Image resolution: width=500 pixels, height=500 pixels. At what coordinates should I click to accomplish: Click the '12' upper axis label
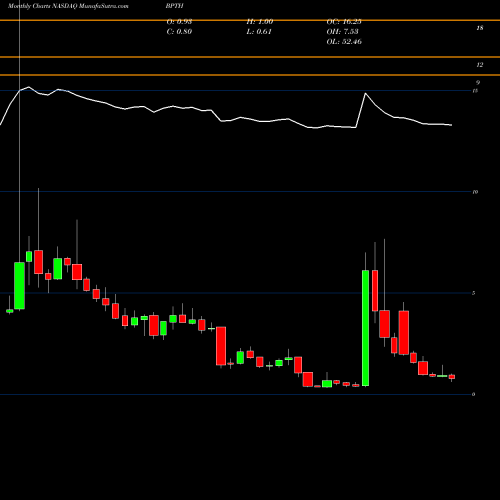480,65
